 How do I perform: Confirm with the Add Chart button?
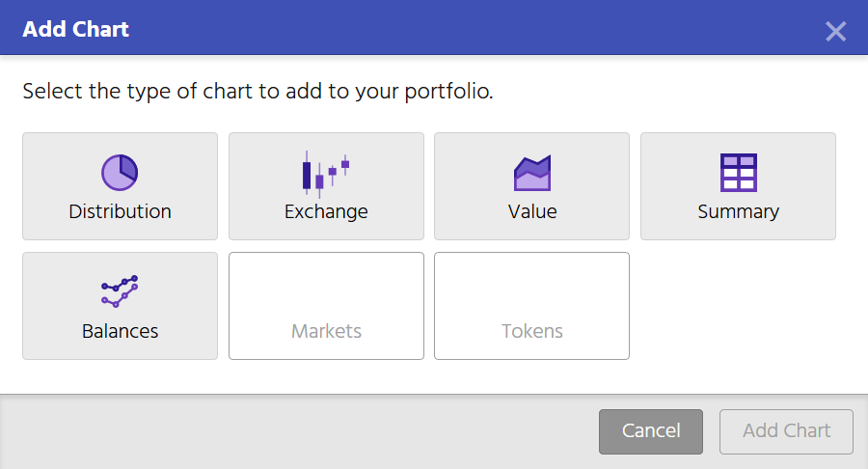pos(786,431)
